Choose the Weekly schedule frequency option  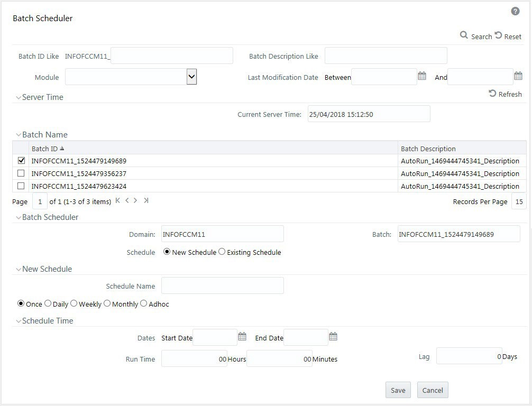74,303
